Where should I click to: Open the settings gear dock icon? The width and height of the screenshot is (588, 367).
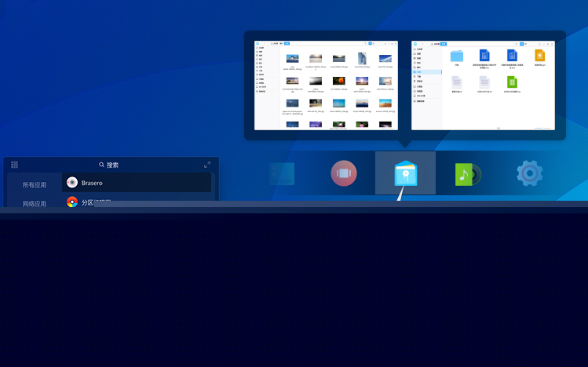(x=529, y=173)
